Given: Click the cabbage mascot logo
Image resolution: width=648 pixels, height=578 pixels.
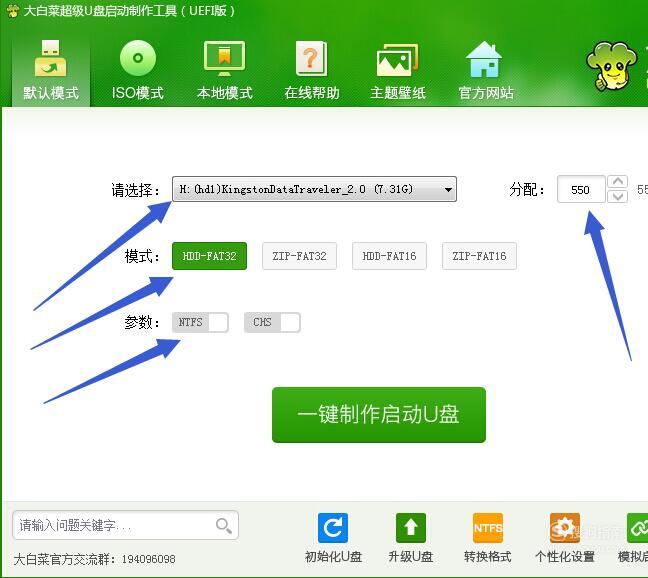Looking at the screenshot, I should pyautogui.click(x=612, y=65).
